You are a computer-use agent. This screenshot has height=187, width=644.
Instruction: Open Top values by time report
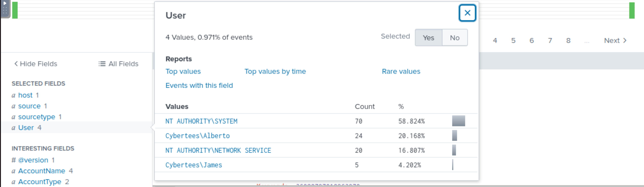275,71
